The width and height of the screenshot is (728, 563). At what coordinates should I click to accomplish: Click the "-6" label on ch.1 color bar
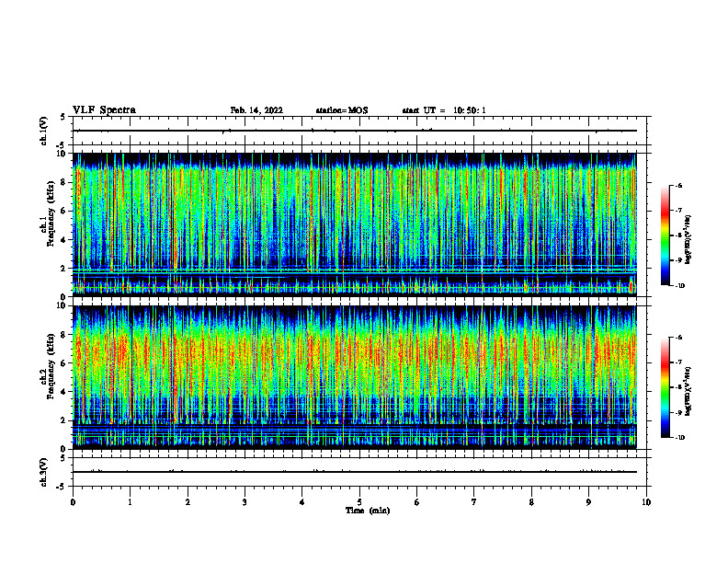click(x=677, y=185)
